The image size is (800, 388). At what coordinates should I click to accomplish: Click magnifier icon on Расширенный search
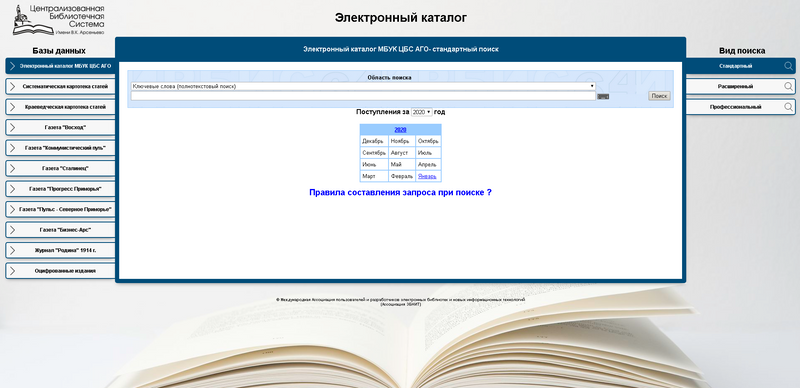pos(789,86)
